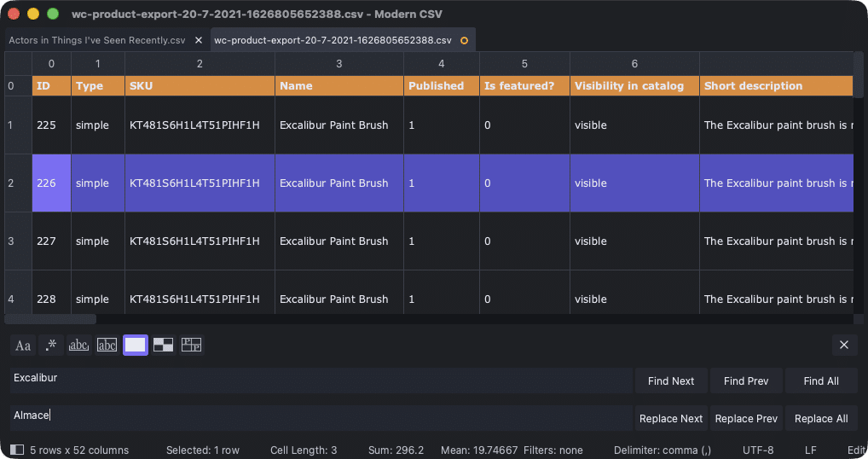The height and width of the screenshot is (459, 868).
Task: Click the vertical scrollbar thumb
Action: tap(859, 75)
